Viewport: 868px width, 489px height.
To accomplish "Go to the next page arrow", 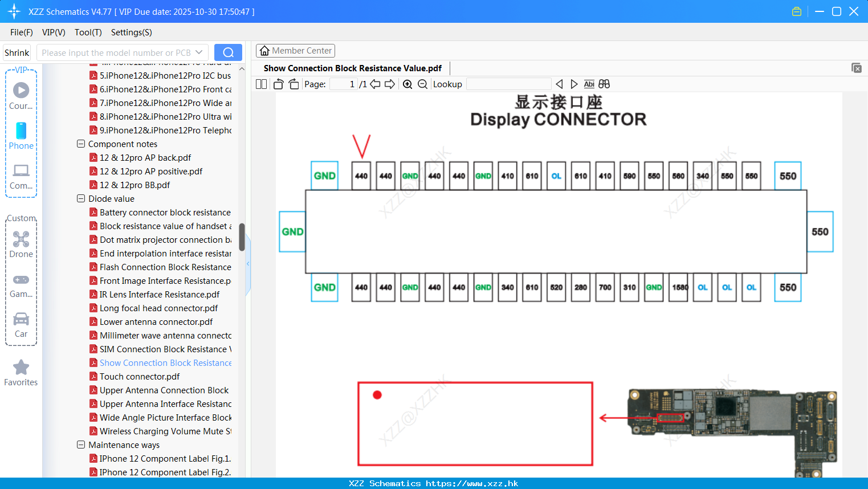I will 390,84.
